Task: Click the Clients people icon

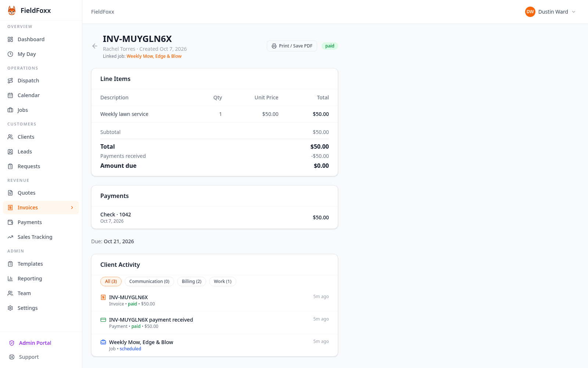Action: tap(10, 137)
